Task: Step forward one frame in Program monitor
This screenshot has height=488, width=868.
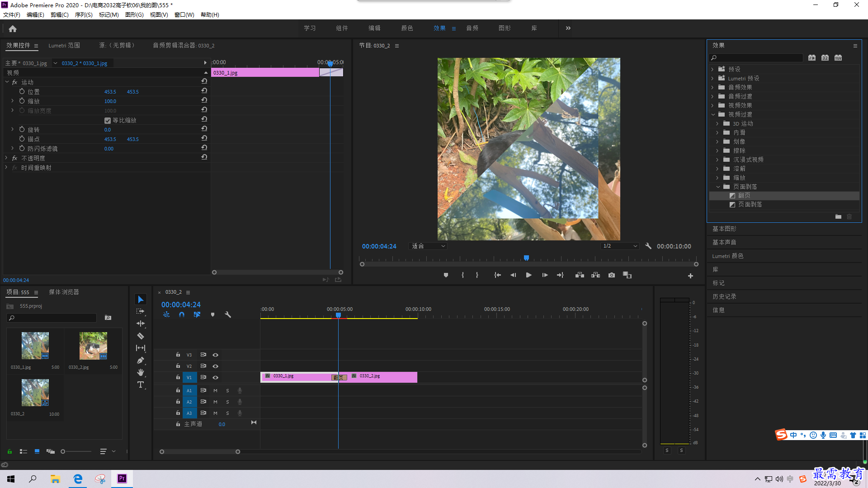Action: point(545,275)
